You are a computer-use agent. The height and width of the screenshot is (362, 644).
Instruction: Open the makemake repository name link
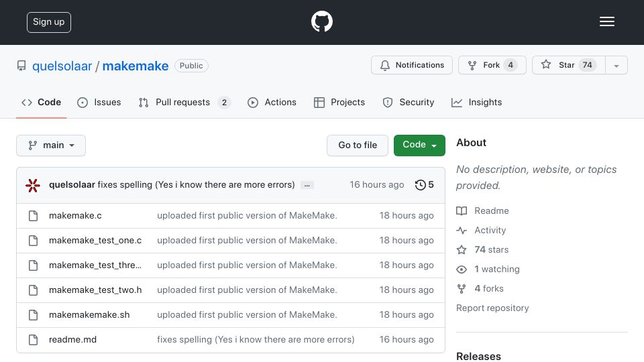[x=135, y=66]
